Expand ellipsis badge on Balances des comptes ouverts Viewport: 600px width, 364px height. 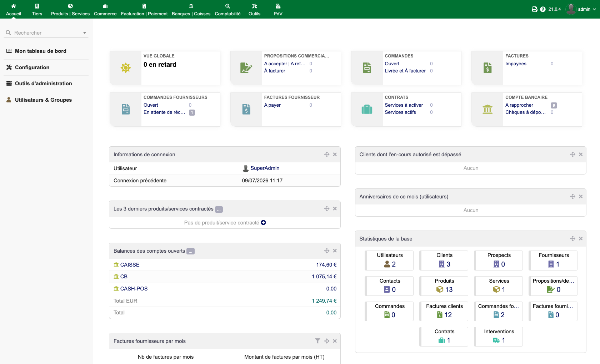191,251
